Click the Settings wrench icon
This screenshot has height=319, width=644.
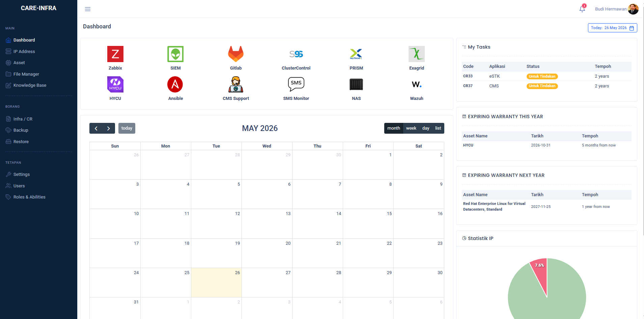(x=8, y=175)
